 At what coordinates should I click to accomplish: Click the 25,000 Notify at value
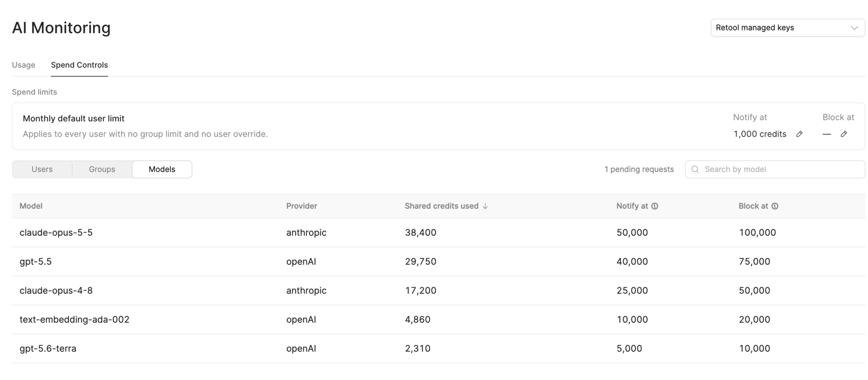(632, 290)
